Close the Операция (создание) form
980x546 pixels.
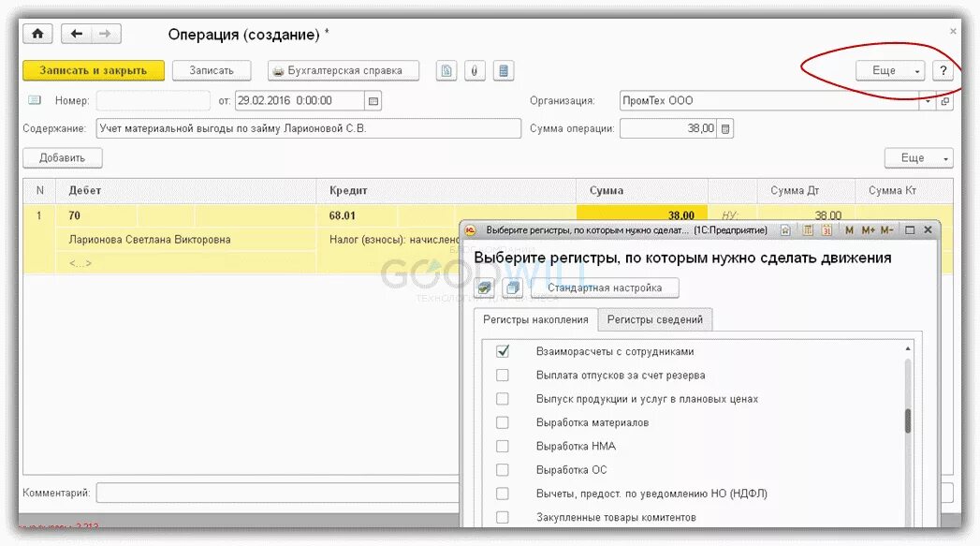pyautogui.click(x=953, y=31)
